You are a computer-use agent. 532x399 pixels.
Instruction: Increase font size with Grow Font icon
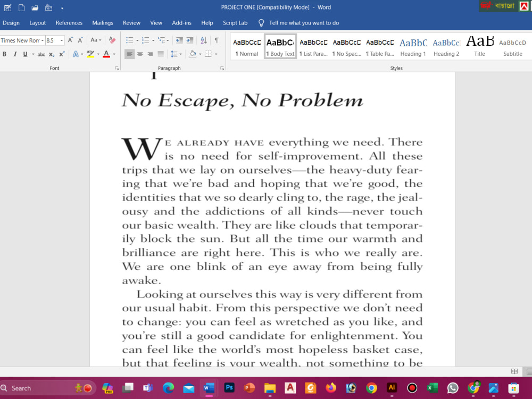tap(70, 40)
